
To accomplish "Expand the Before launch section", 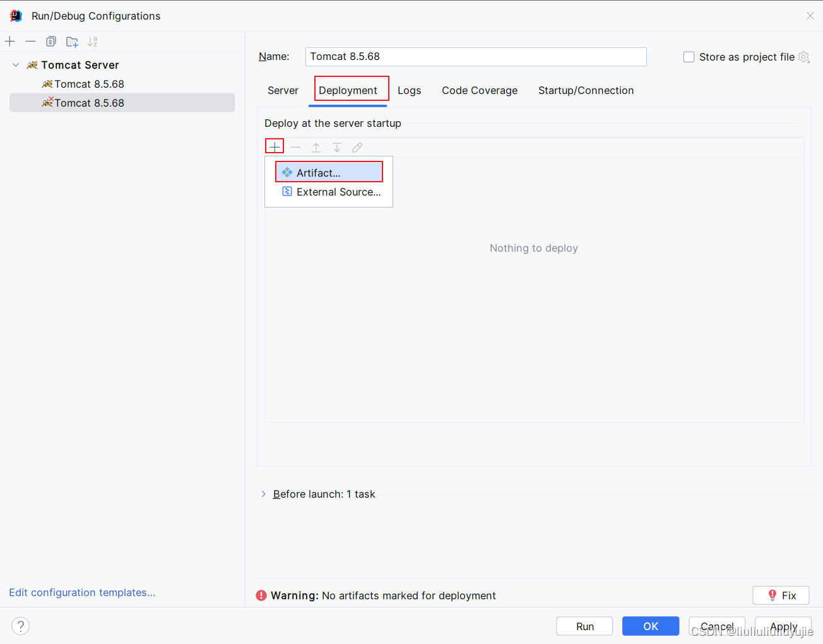I will pyautogui.click(x=263, y=494).
